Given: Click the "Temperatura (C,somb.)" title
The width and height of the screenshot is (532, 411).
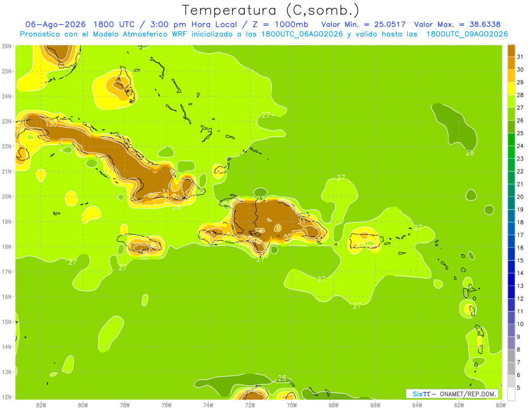Looking at the screenshot, I should click(x=271, y=10).
